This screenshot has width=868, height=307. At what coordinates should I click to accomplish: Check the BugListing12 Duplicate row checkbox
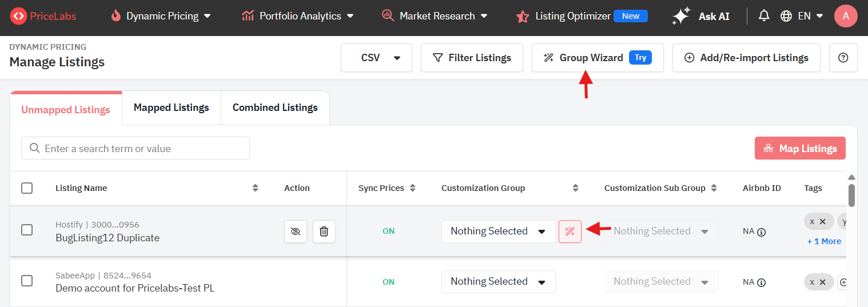[x=27, y=230]
